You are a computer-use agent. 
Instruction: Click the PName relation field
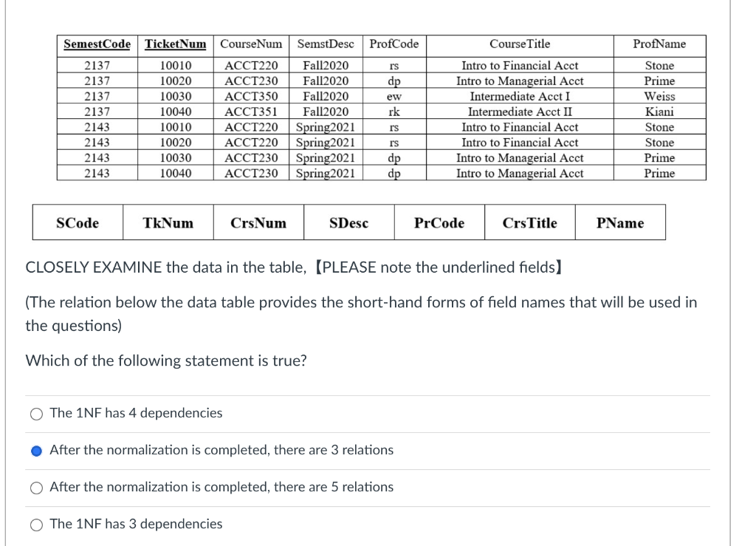click(620, 222)
